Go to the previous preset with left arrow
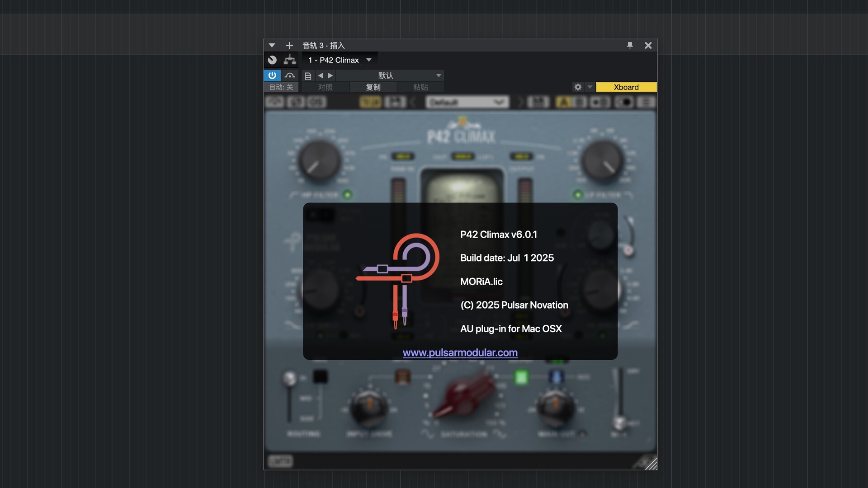This screenshot has height=488, width=868. (321, 75)
